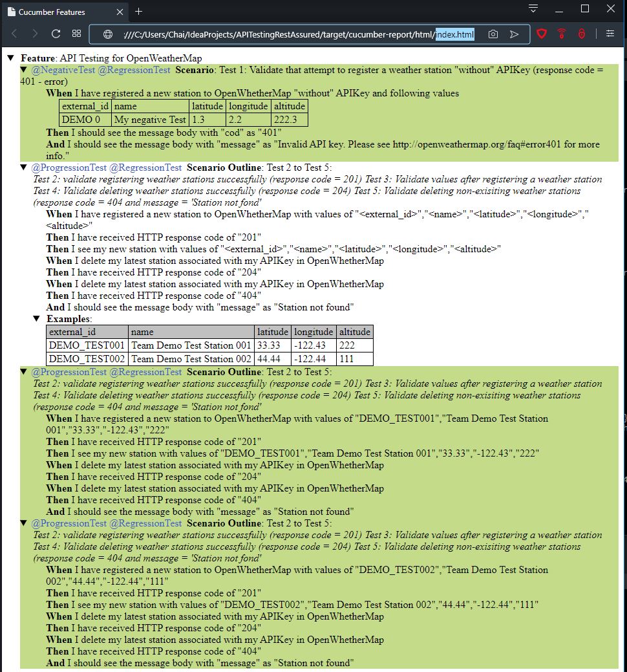
Task: Collapse the first Scenario Outline template
Action: (x=24, y=167)
